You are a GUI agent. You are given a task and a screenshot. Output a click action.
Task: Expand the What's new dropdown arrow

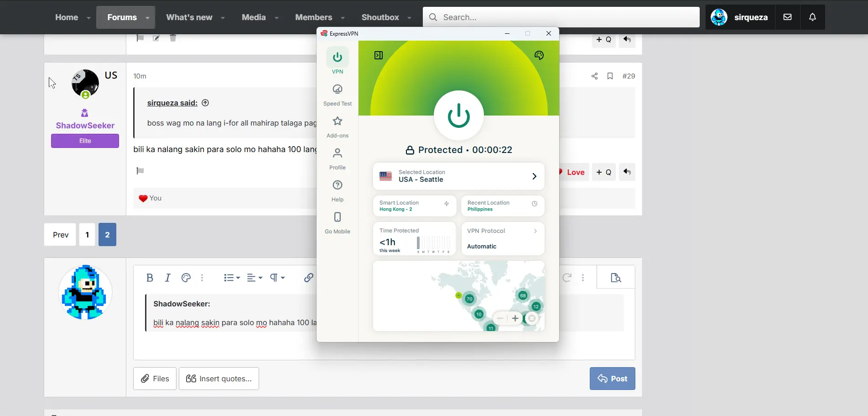coord(223,18)
